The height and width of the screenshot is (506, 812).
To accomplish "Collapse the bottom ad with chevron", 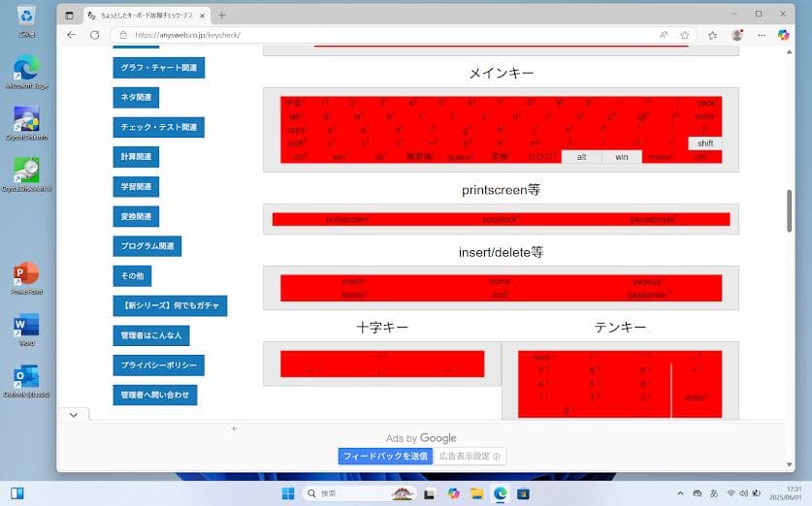I will (74, 415).
